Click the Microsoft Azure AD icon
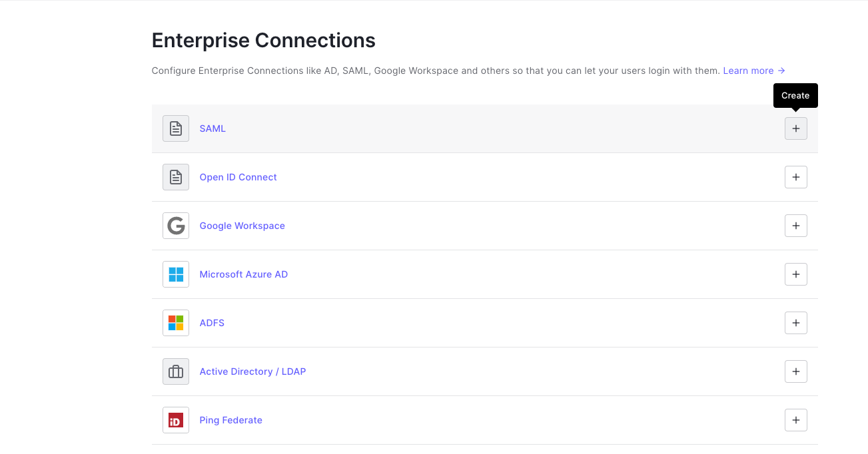The width and height of the screenshot is (868, 454). click(x=176, y=274)
